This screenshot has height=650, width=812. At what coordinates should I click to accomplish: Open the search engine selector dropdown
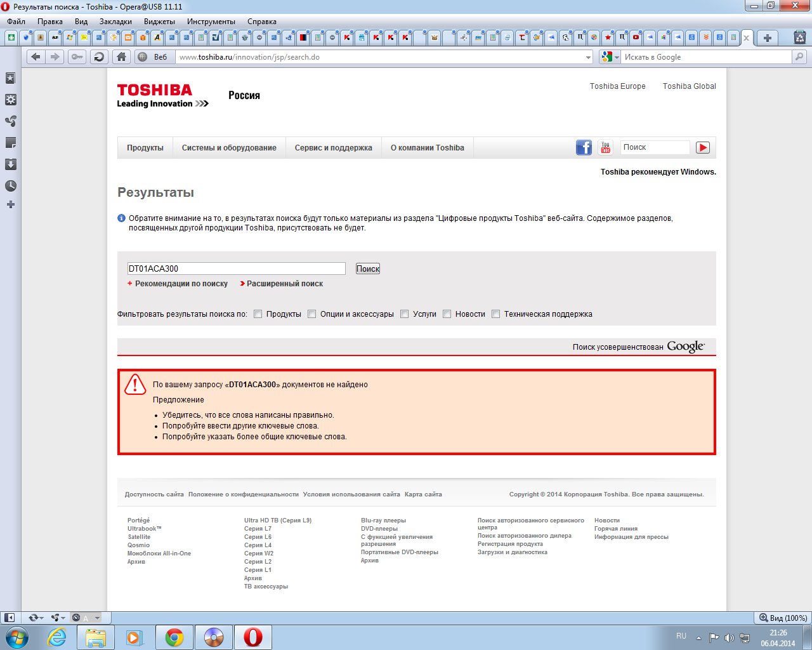[x=610, y=57]
